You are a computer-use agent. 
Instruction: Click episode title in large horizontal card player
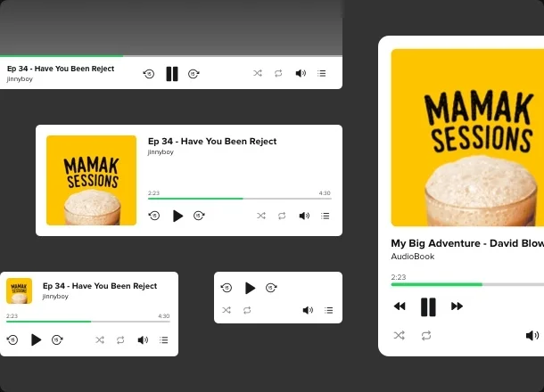tap(212, 141)
